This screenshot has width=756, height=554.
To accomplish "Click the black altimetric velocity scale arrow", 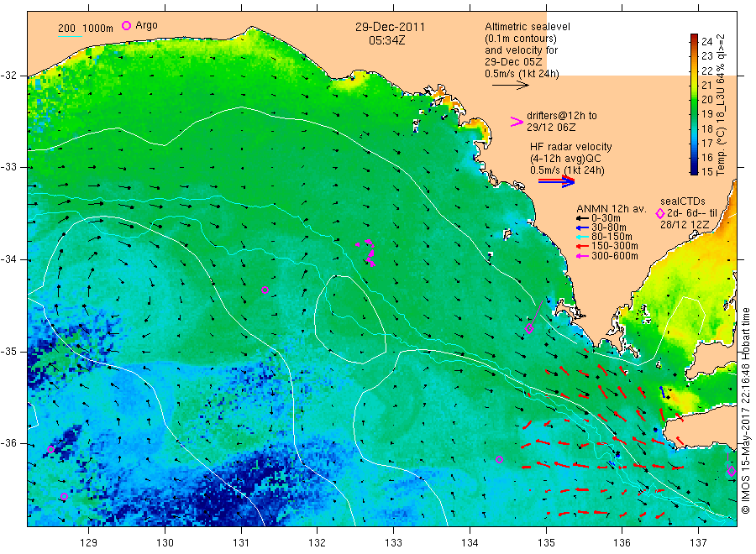I will tap(510, 86).
